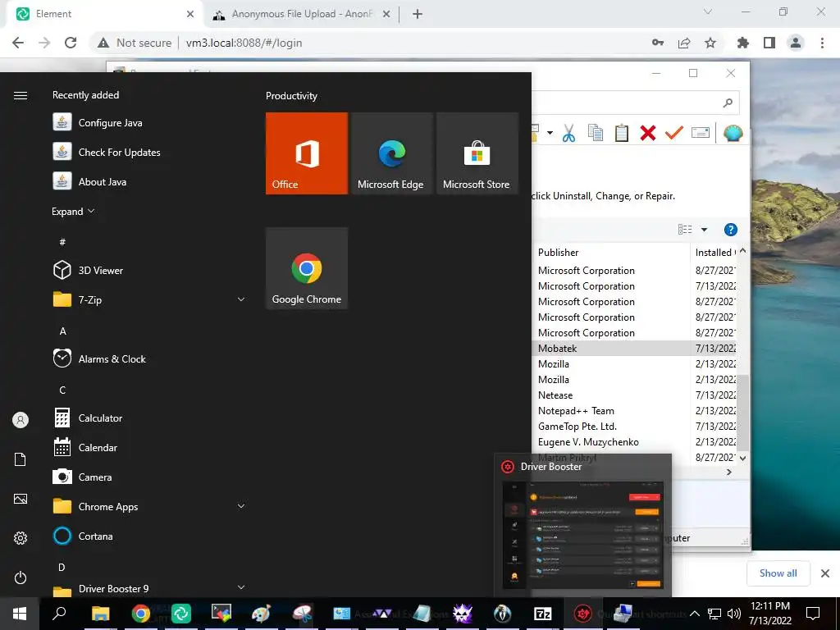Screen dimensions: 840x630
Task: Reload the current page
Action: (71, 43)
